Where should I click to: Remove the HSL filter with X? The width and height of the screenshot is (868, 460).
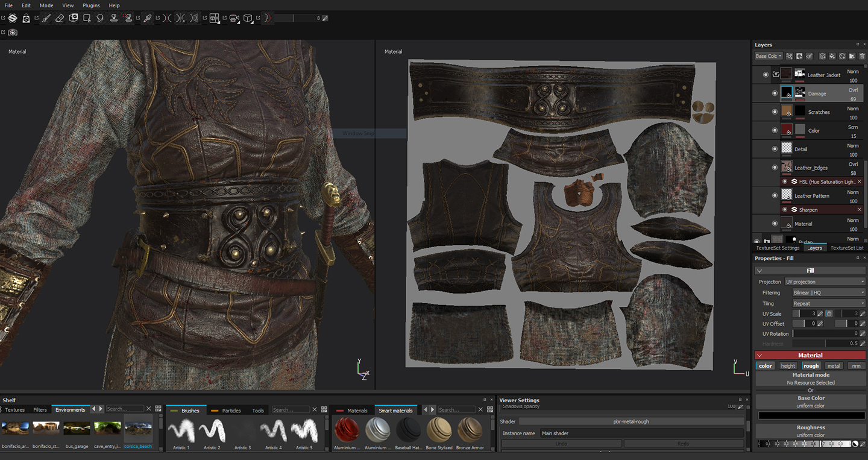tap(860, 181)
